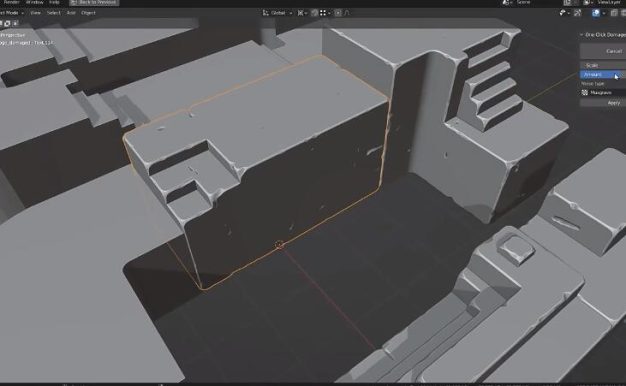Viewport: 626px width, 386px height.
Task: Open the Object Mode dropdown
Action: [x=11, y=13]
